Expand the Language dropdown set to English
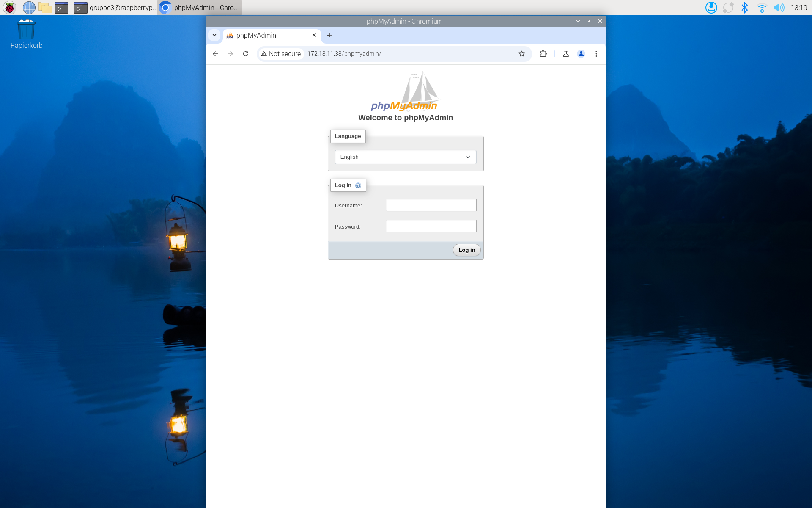Viewport: 812px width, 508px height. [x=406, y=157]
